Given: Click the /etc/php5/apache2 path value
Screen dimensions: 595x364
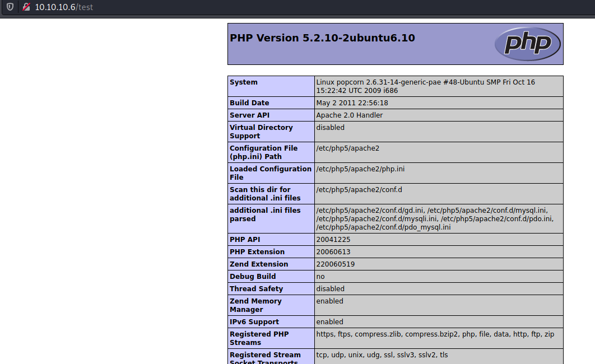Looking at the screenshot, I should 347,148.
